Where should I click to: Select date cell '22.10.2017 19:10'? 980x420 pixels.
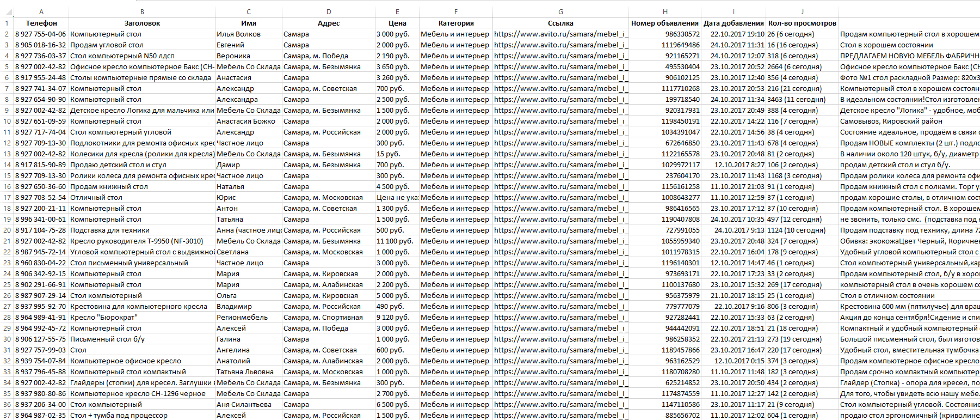click(x=734, y=34)
